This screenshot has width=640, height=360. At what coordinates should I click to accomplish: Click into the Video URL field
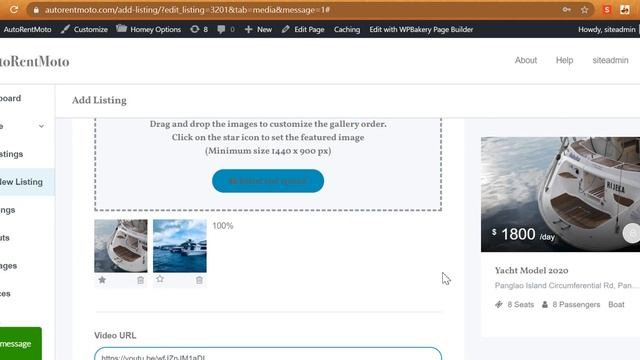pyautogui.click(x=268, y=354)
